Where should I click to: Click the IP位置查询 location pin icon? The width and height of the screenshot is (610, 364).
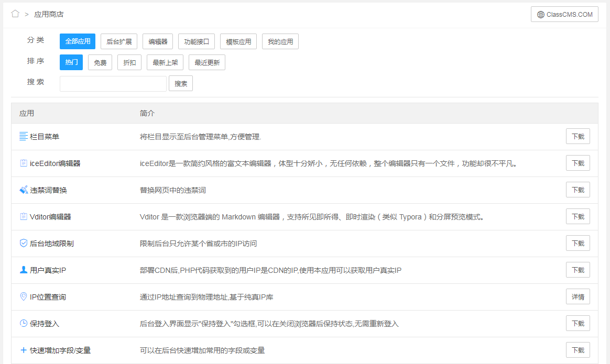click(24, 297)
